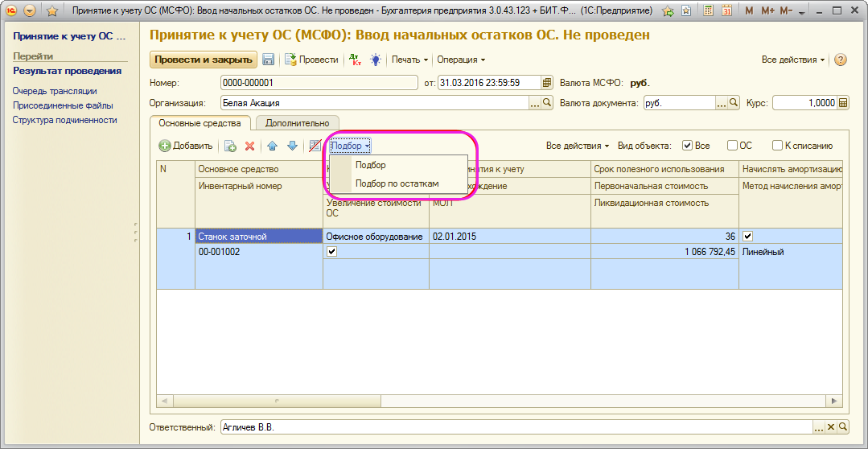Open the table's Все действия dropdown
Screen dimensions: 868x449
point(578,146)
